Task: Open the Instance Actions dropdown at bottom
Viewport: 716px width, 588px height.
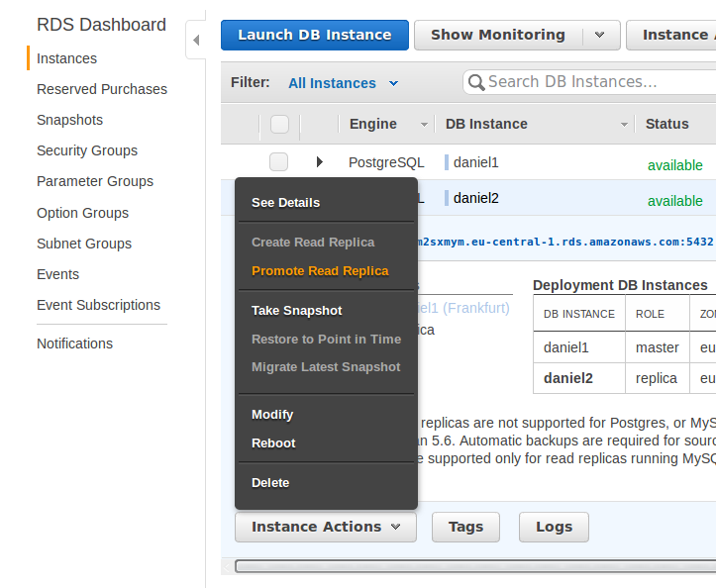Action: tap(326, 527)
